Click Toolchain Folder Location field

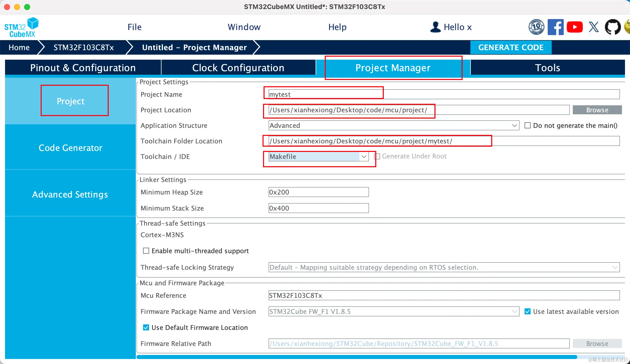(444, 141)
